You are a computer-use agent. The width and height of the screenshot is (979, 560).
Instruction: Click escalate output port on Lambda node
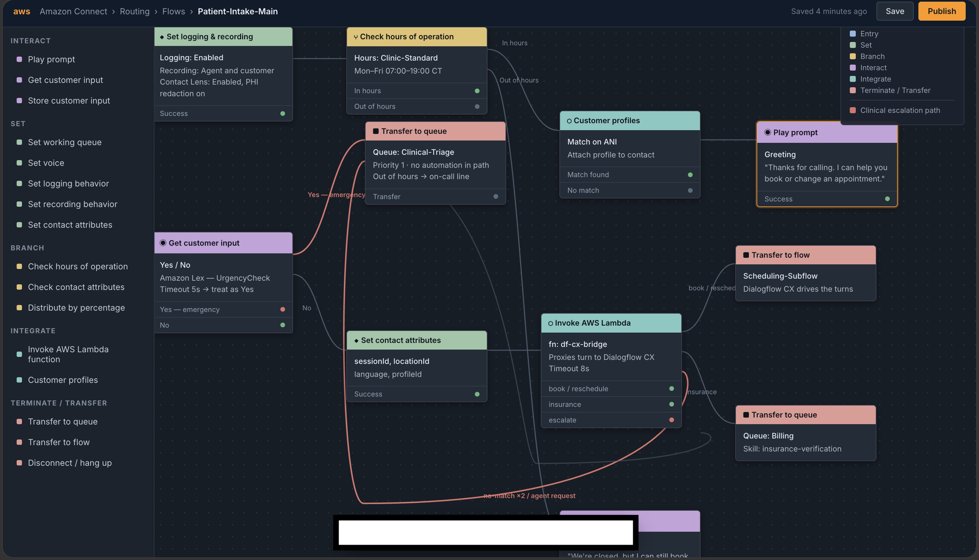[672, 420]
